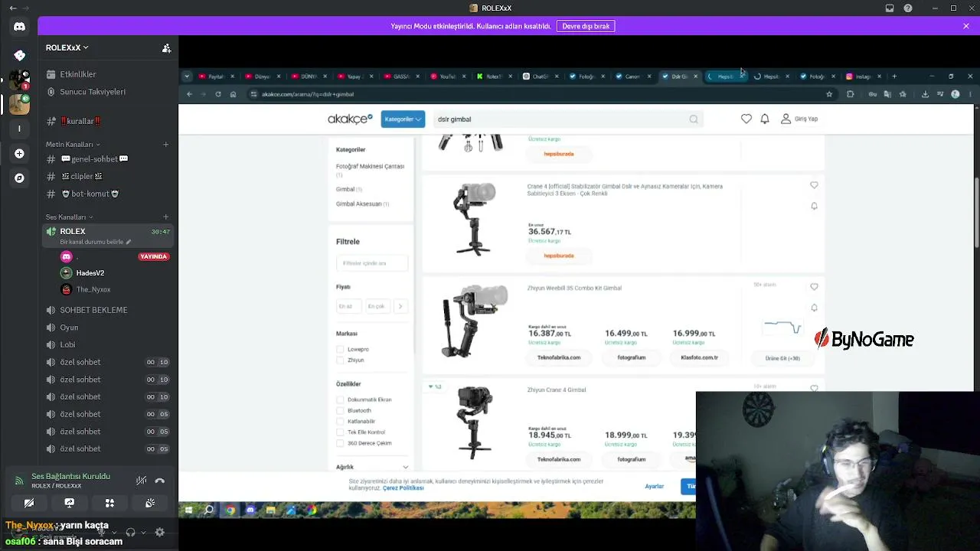This screenshot has height=551, width=980.
Task: Open Discord direct messages home icon
Action: (19, 27)
